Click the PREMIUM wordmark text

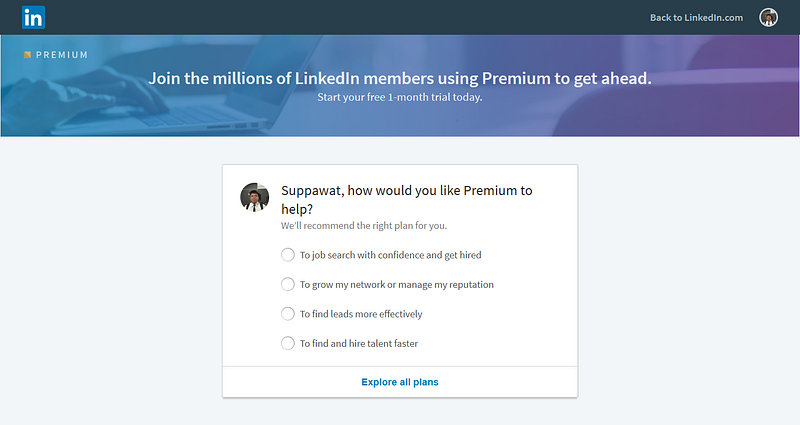62,55
